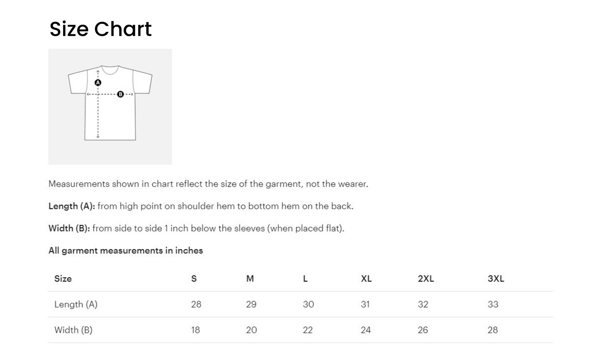Click the Size header cell in table
The image size is (607, 364).
click(63, 279)
